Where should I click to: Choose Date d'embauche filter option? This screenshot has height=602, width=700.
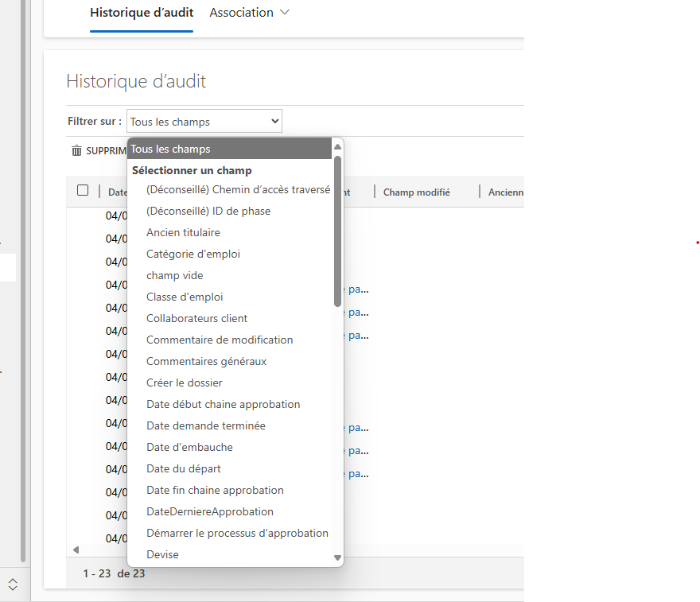pyautogui.click(x=189, y=447)
